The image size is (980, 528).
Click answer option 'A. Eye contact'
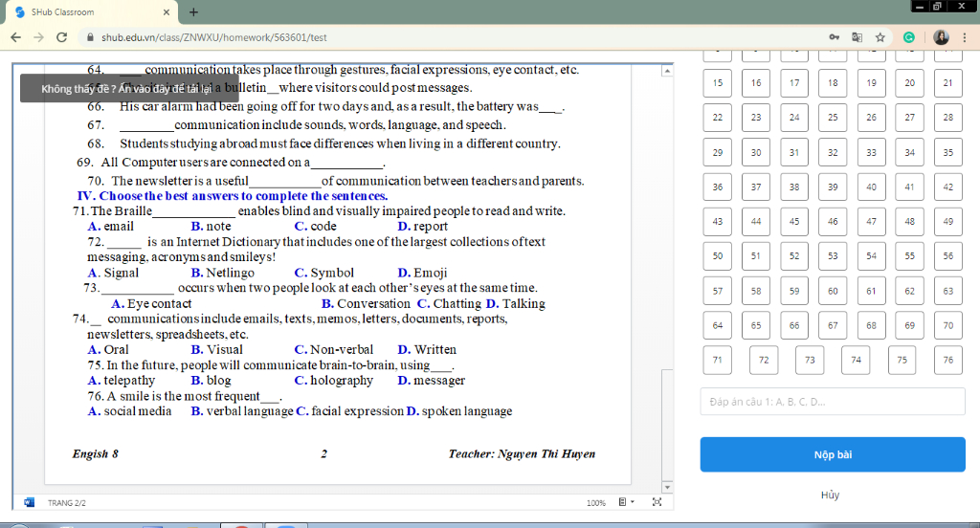[151, 303]
